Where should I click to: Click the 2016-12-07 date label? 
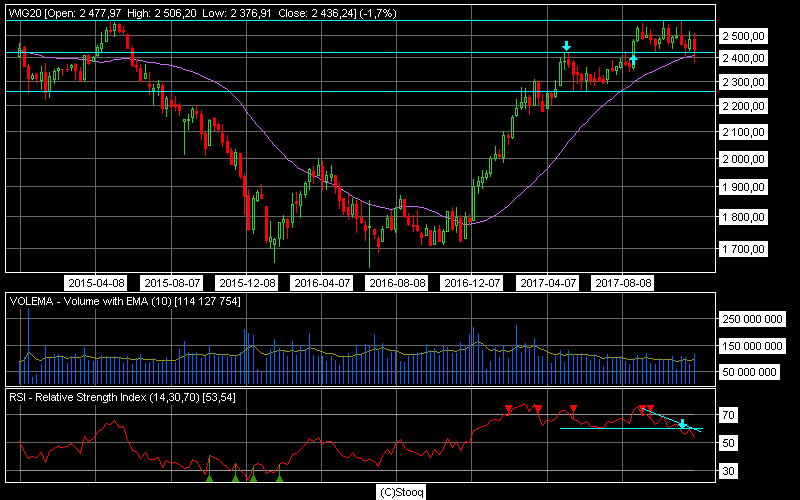[472, 283]
